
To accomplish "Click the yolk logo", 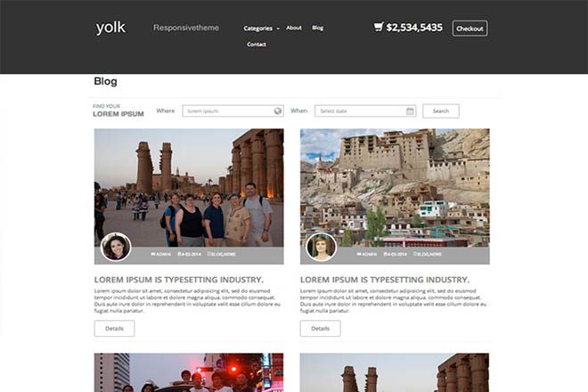I will coord(110,28).
